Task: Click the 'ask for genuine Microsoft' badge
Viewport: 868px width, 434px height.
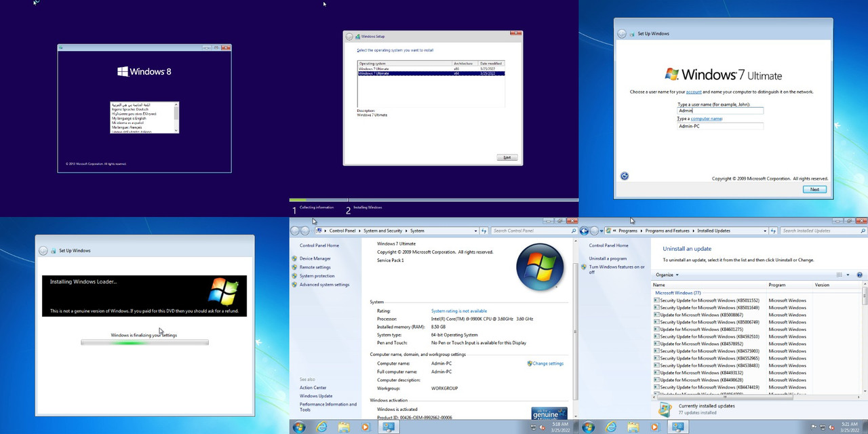Action: (x=549, y=413)
